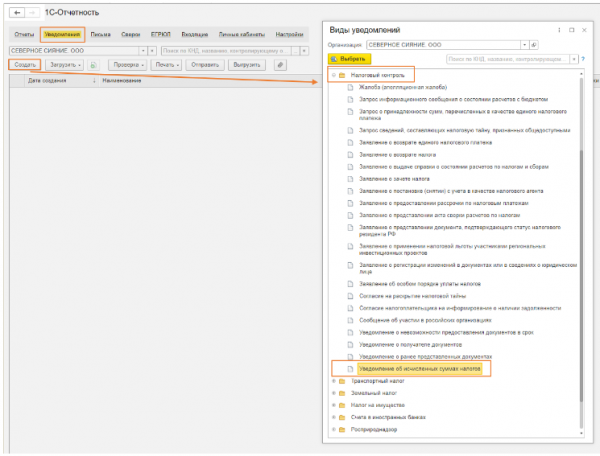The width and height of the screenshot is (600, 456).
Task: Open the Загрузить dropdown menu
Action: pyautogui.click(x=64, y=65)
